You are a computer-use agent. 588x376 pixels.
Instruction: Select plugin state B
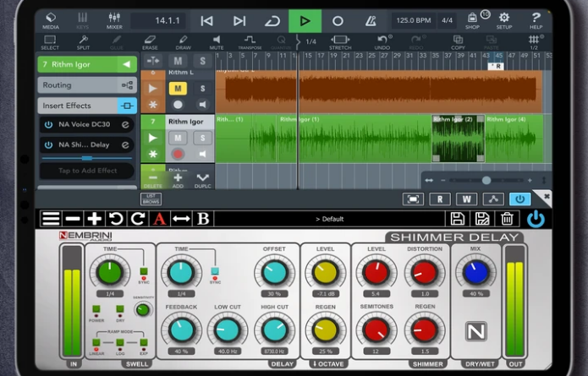pyautogui.click(x=203, y=219)
